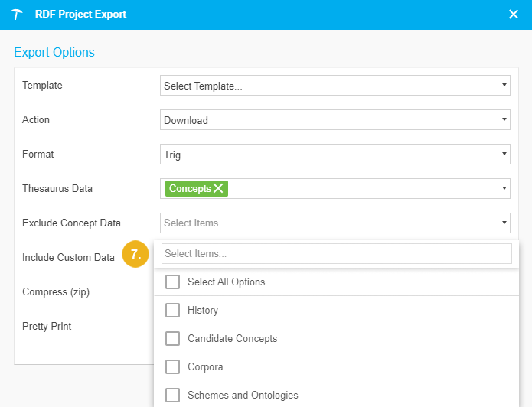The width and height of the screenshot is (532, 407).
Task: Close the RDF Project Export dialog
Action: pos(514,15)
